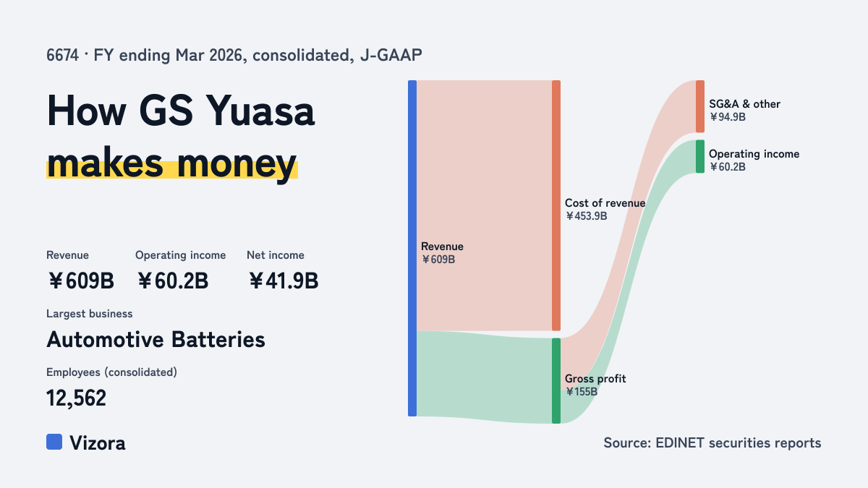Image resolution: width=868 pixels, height=488 pixels.
Task: Click the orange SG&A & other node
Action: (x=700, y=106)
